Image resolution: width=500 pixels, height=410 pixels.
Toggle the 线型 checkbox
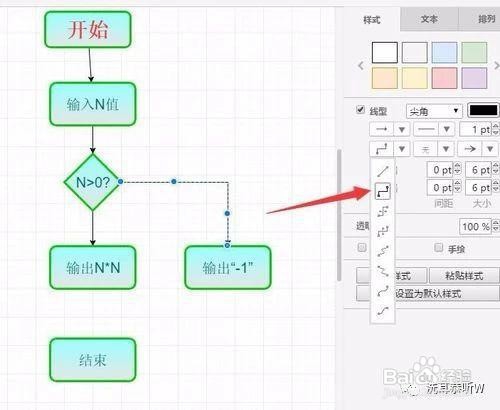pos(360,109)
